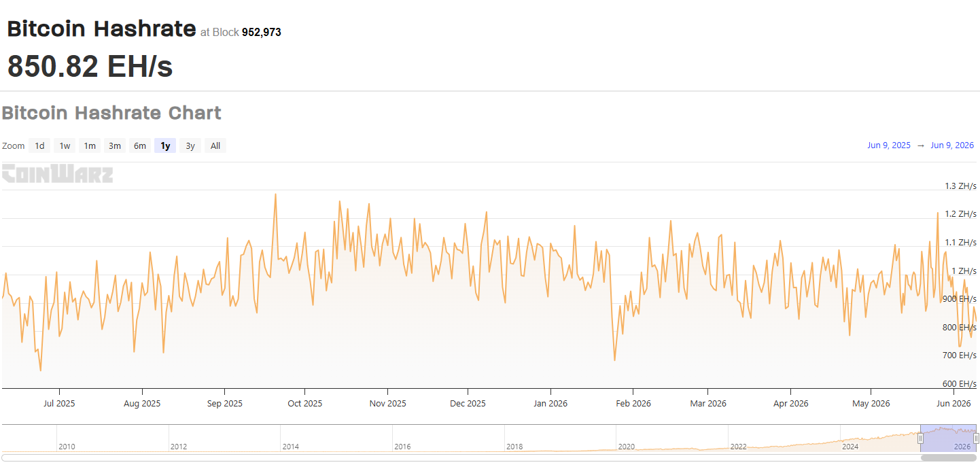The width and height of the screenshot is (980, 469).
Task: Click the 700 EH/s y-axis label
Action: [x=959, y=355]
